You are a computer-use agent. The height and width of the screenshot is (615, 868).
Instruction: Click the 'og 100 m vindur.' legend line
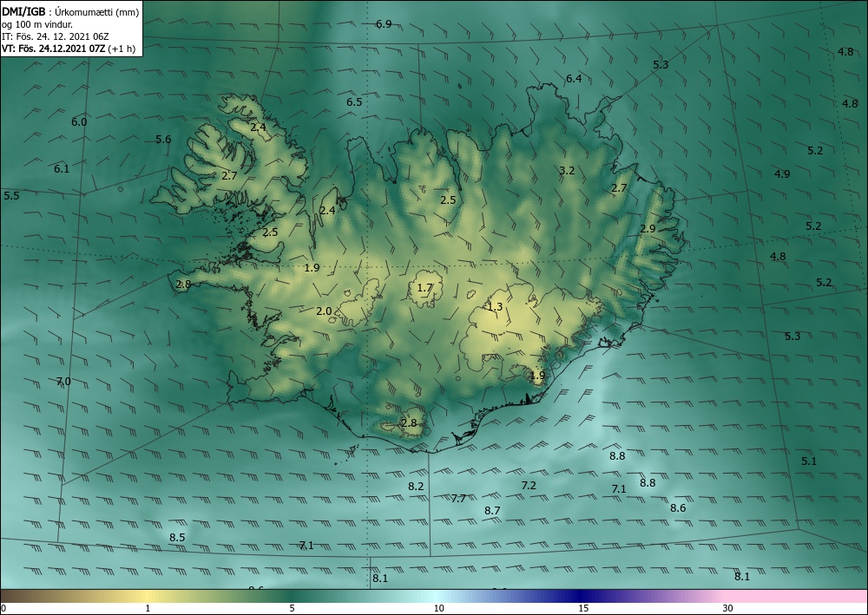coord(37,24)
